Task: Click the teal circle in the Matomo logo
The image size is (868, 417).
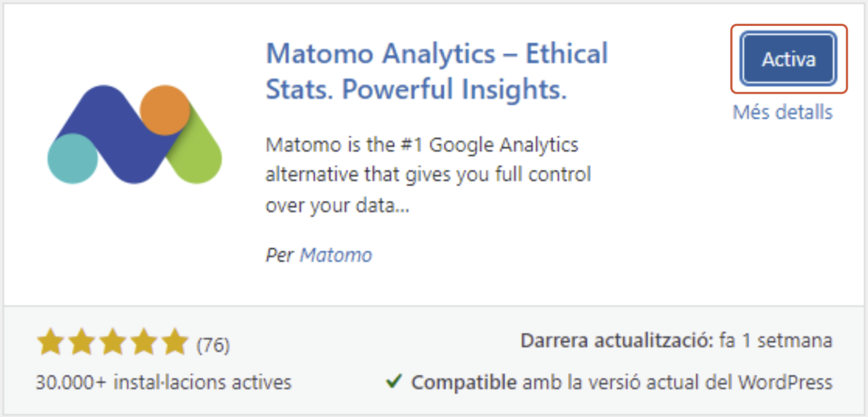Action: 72,159
